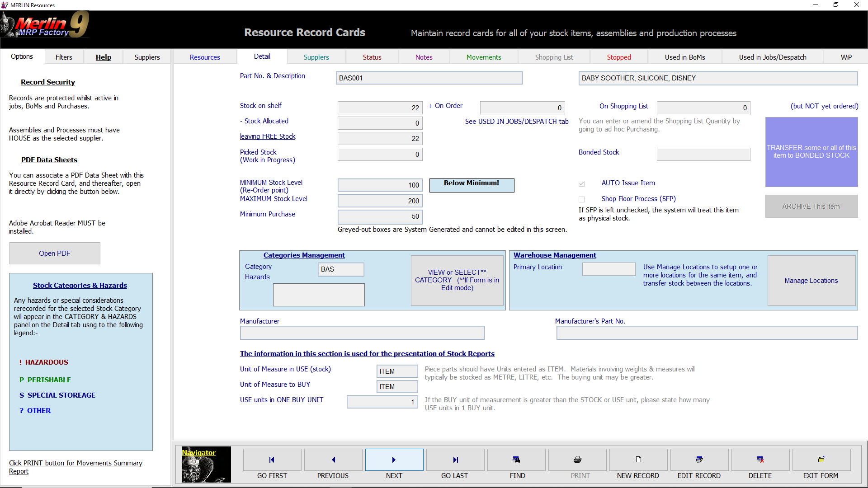868x488 pixels.
Task: Click the Open PDF button
Action: click(55, 253)
